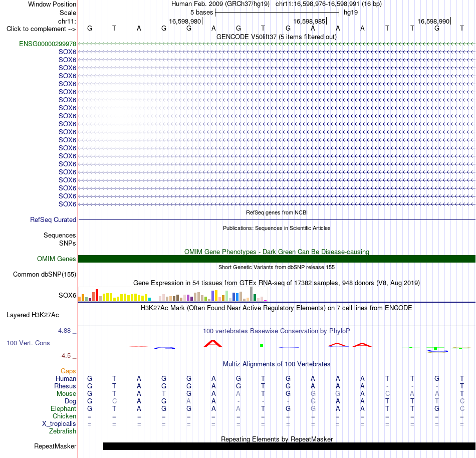The image size is (476, 458).
Task: Click the -4.5 PhyloP lower axis value
Action: point(65,356)
